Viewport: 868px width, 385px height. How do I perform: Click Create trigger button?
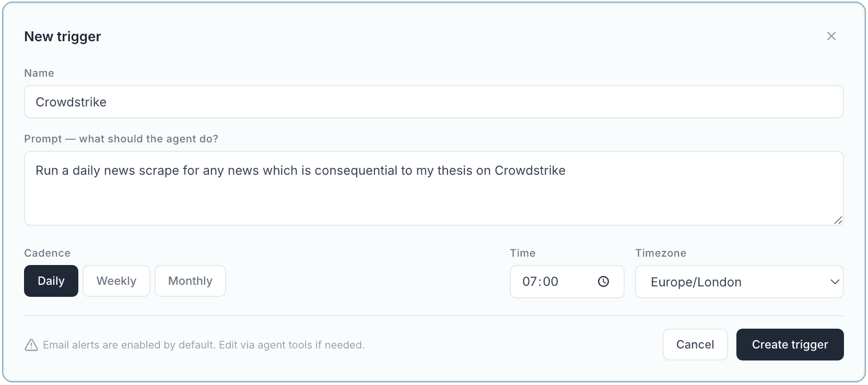pos(790,344)
